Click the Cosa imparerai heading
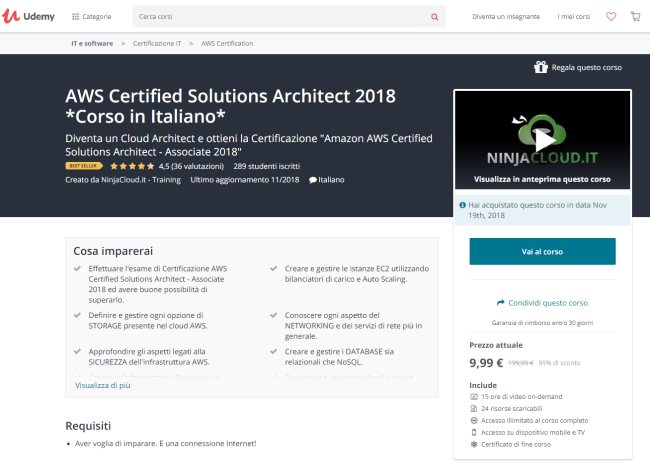The image size is (650, 466). [x=113, y=251]
